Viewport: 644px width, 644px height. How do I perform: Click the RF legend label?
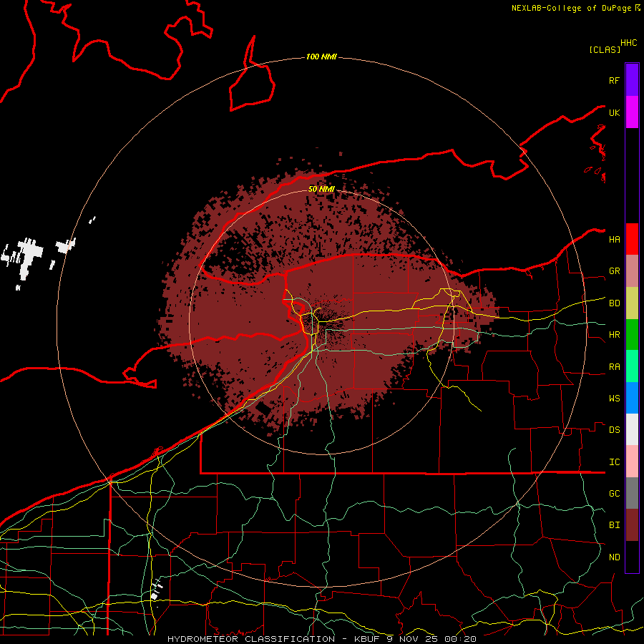pos(614,80)
